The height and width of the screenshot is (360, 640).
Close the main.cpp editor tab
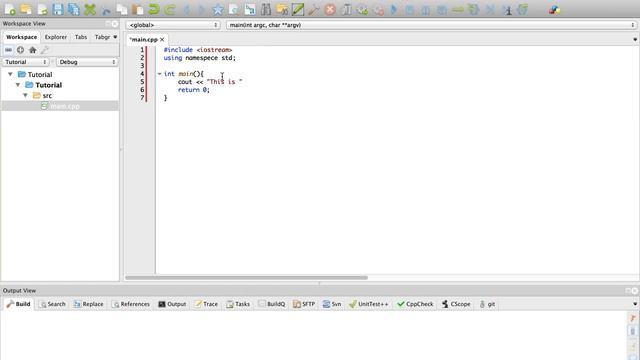click(162, 40)
